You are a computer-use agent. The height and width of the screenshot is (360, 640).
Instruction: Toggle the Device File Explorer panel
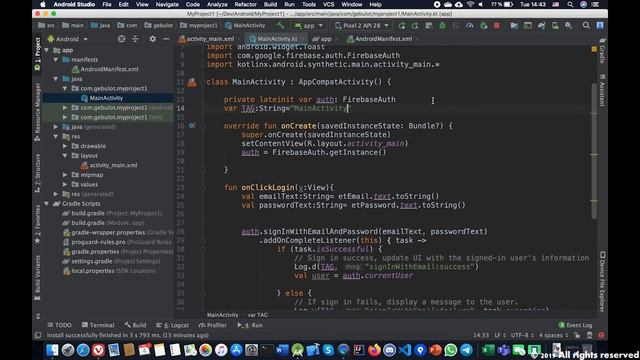coord(602,282)
